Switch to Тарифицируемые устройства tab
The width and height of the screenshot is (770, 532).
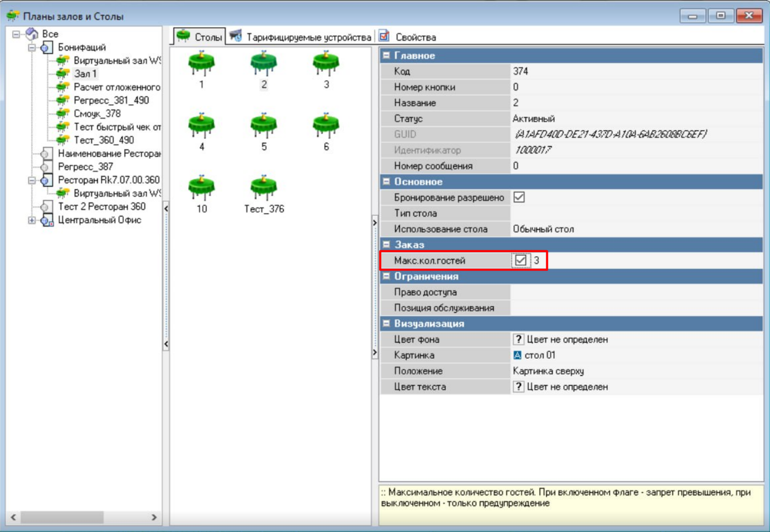click(301, 37)
